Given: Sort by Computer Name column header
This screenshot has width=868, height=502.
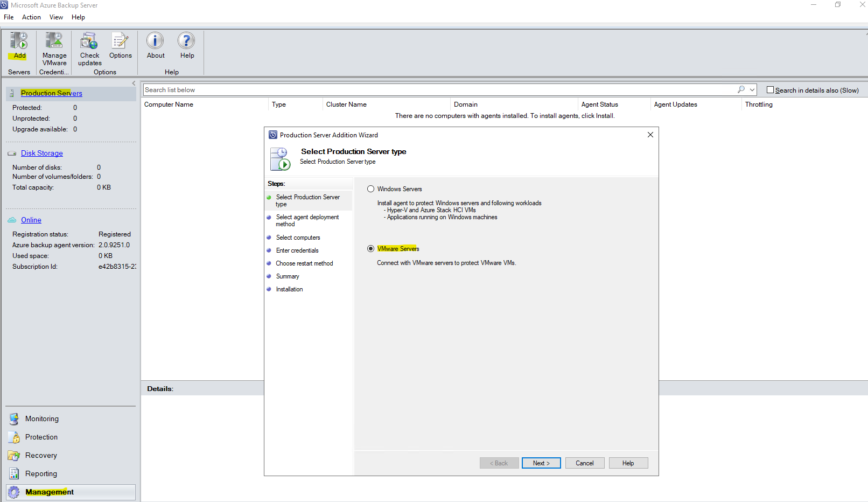Looking at the screenshot, I should pyautogui.click(x=169, y=104).
